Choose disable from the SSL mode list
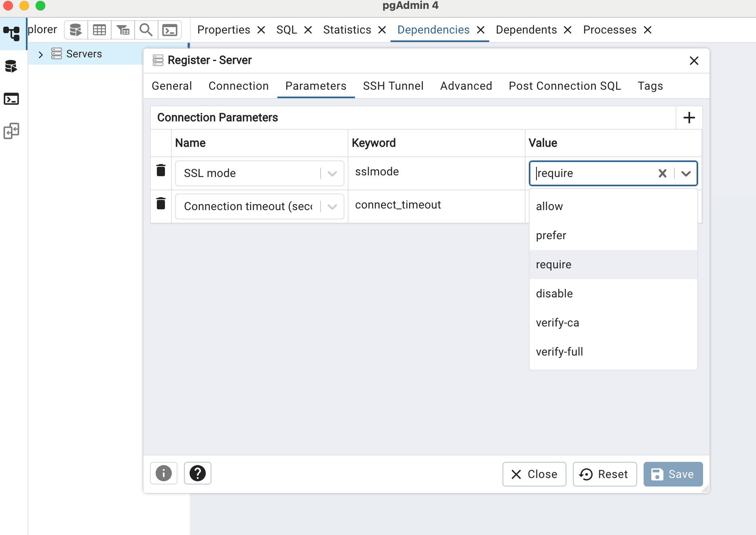 click(613, 294)
